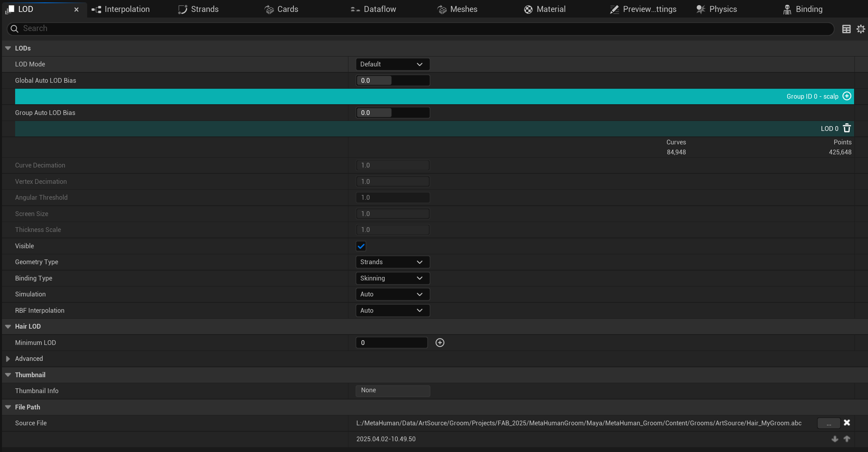This screenshot has height=452, width=868.
Task: Click the Screen Size value field
Action: click(393, 214)
